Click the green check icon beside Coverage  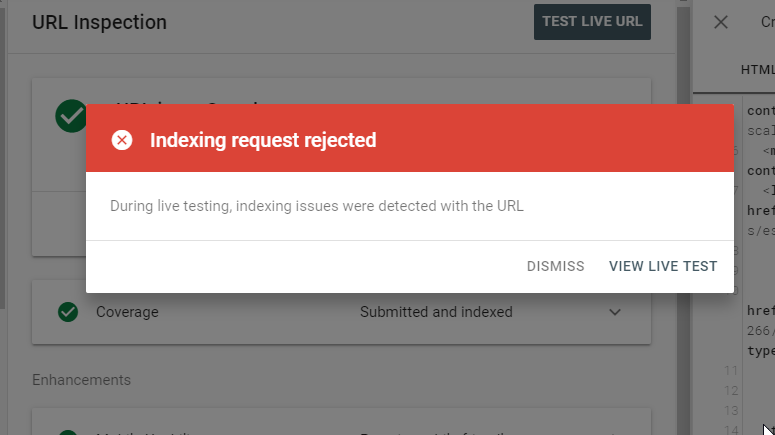(x=68, y=312)
